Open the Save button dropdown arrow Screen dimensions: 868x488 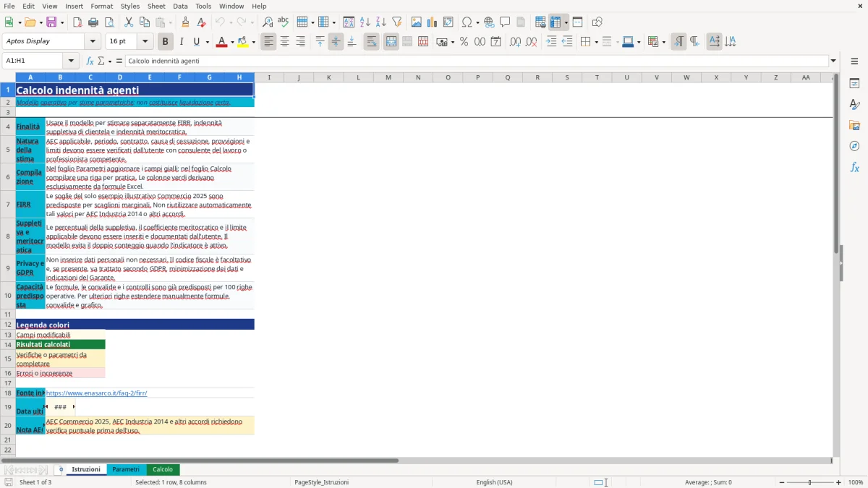(x=62, y=22)
